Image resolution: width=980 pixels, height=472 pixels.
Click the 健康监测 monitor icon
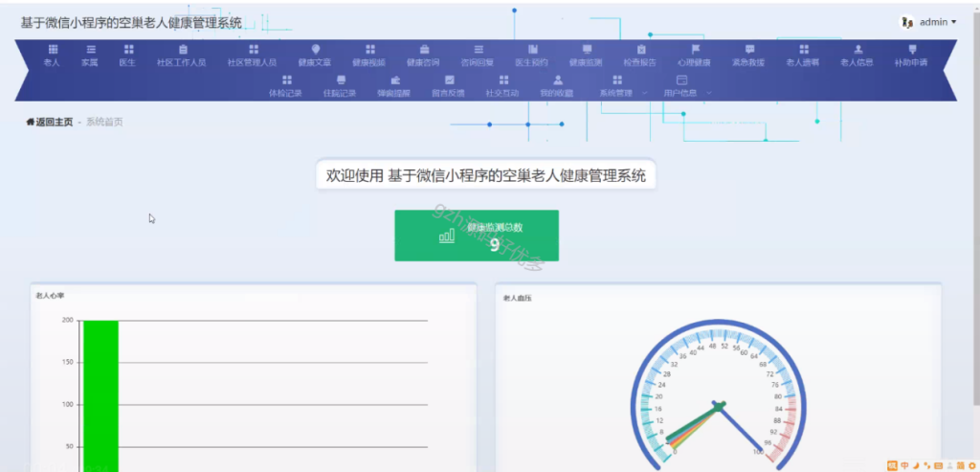(587, 50)
